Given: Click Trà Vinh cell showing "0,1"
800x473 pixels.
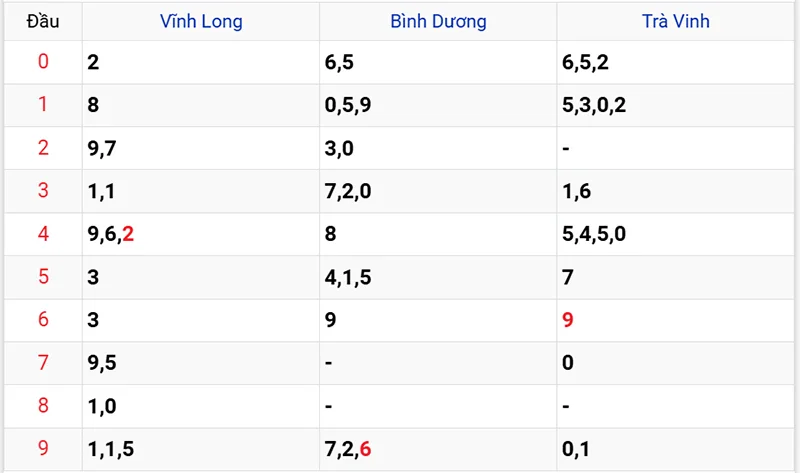Looking at the screenshot, I should tap(575, 449).
